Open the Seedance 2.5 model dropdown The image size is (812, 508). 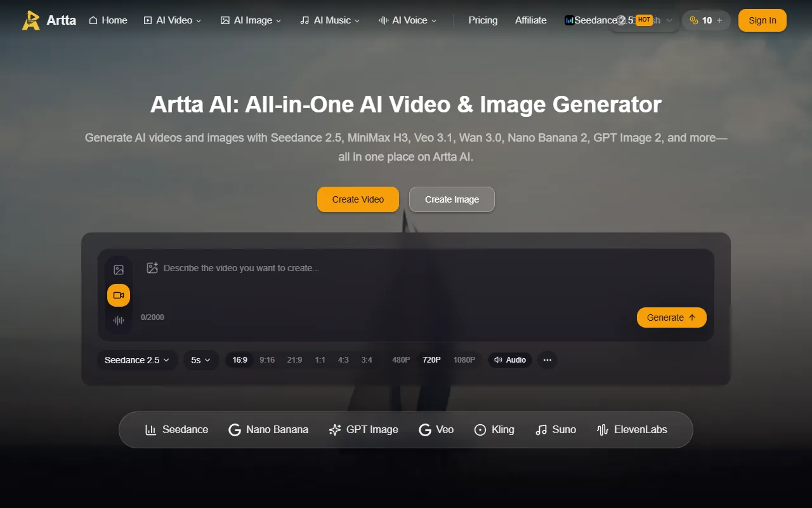tap(137, 360)
